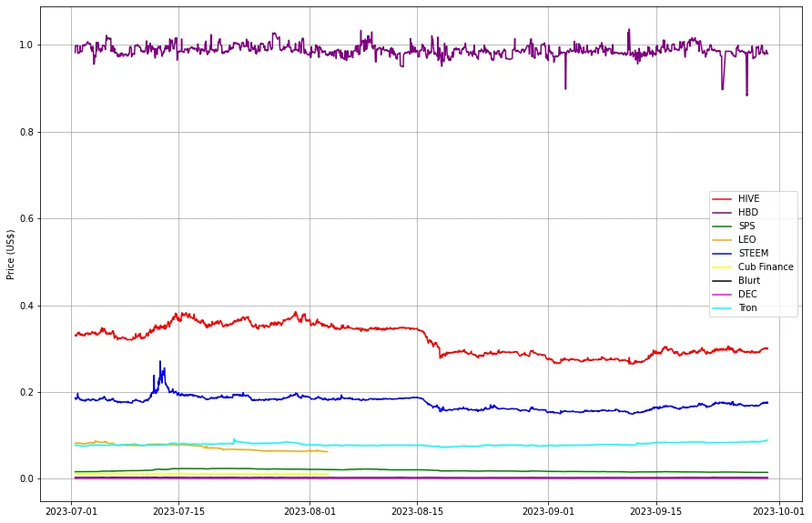Click the STEEM legend label
This screenshot has width=812, height=523.
pyautogui.click(x=753, y=253)
